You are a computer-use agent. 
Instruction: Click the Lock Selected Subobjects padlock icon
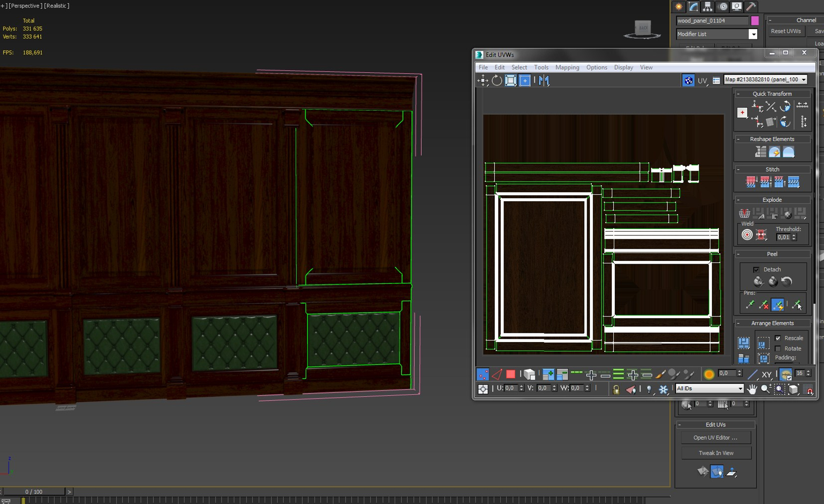(x=616, y=389)
